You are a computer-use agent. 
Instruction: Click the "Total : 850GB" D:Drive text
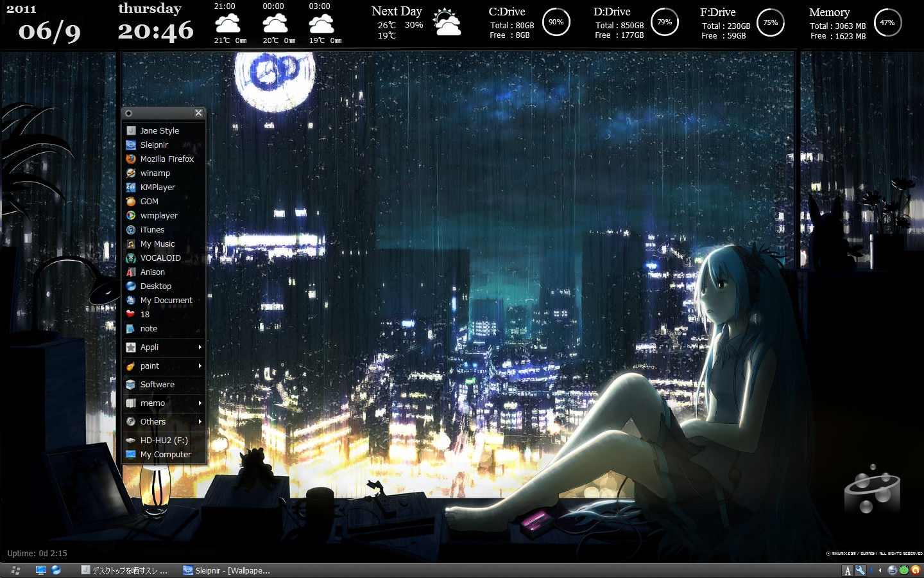(x=619, y=26)
